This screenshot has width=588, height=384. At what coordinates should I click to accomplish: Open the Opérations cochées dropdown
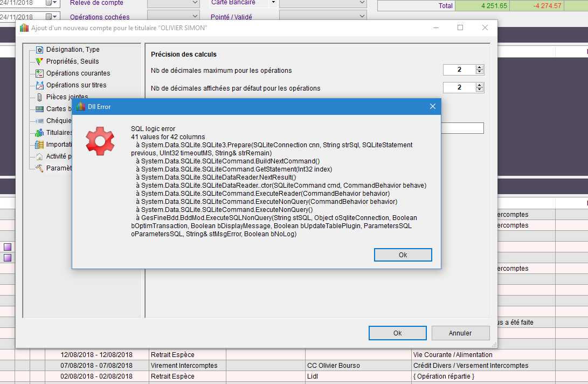click(195, 17)
